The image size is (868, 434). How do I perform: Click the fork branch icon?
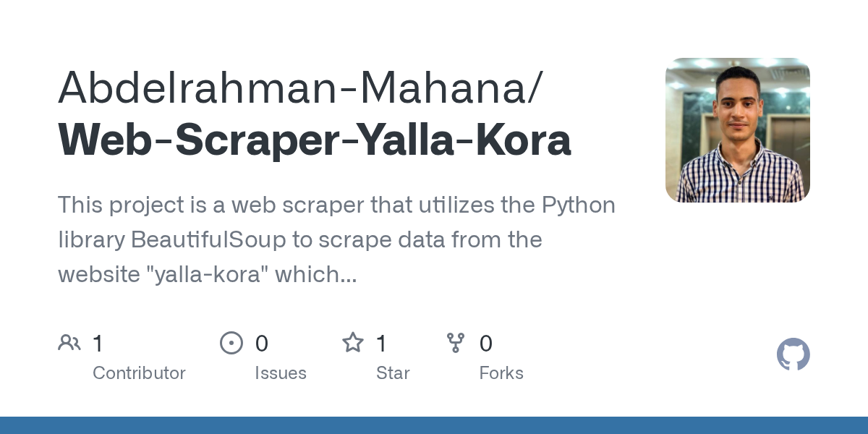456,343
